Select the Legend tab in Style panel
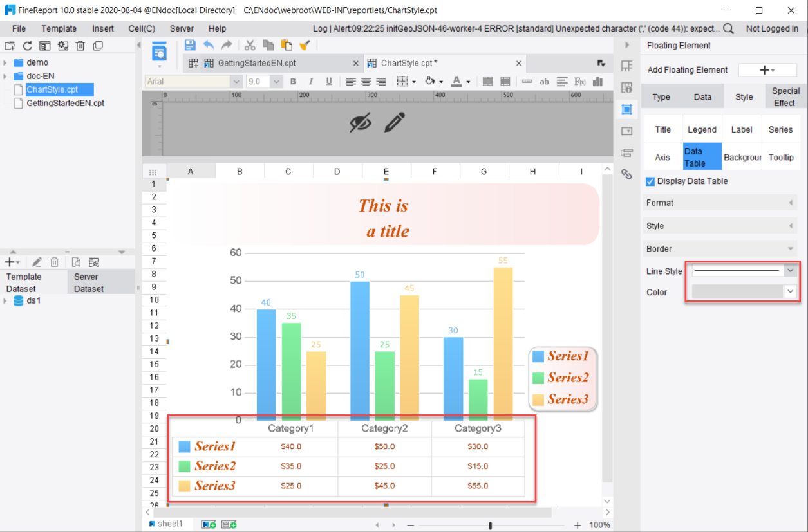Image resolution: width=808 pixels, height=532 pixels. click(702, 129)
